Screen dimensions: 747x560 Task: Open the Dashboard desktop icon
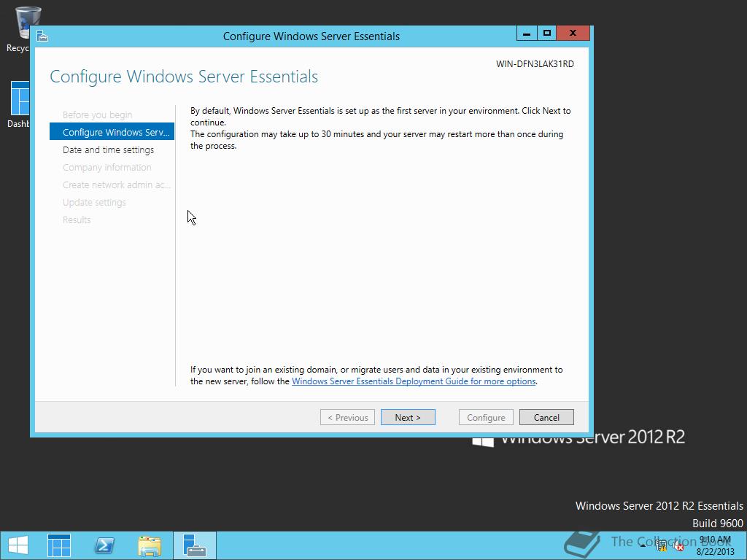tap(19, 104)
